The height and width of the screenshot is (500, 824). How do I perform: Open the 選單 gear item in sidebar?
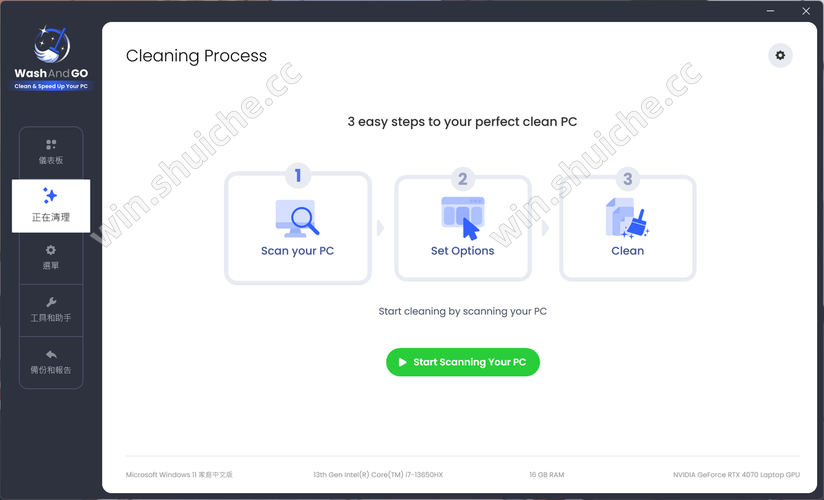(51, 258)
